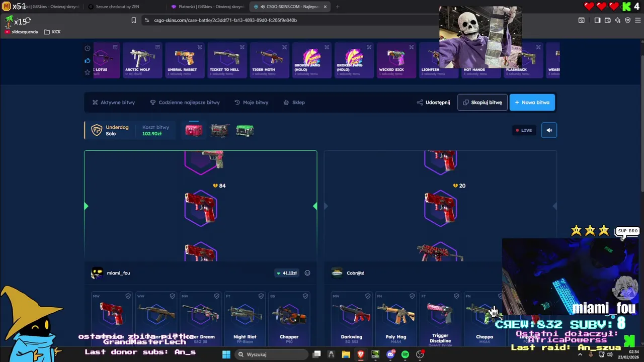Screen dimensions: 644x362
Task: Open the slidesequencia bookmark
Action: click(x=21, y=32)
